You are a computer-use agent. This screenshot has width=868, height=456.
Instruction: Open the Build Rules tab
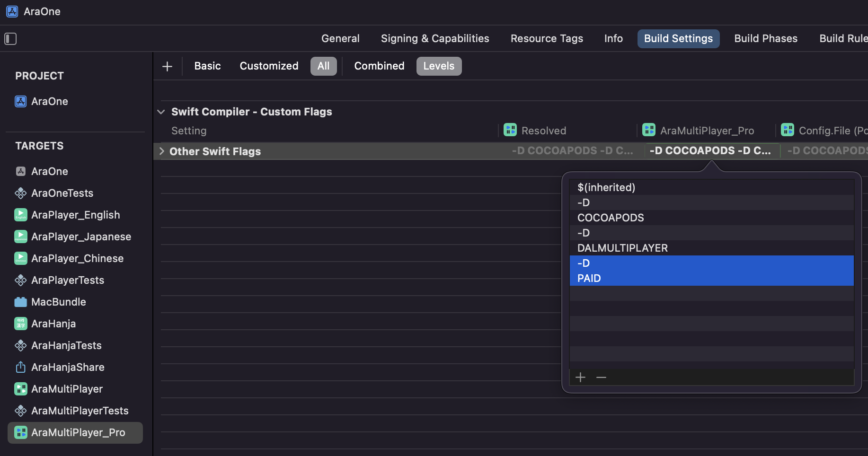(843, 39)
